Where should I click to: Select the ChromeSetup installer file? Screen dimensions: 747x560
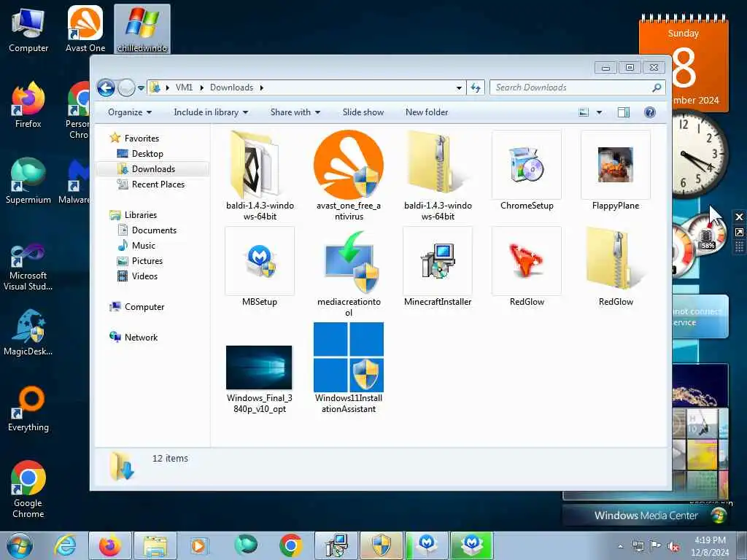click(x=527, y=165)
